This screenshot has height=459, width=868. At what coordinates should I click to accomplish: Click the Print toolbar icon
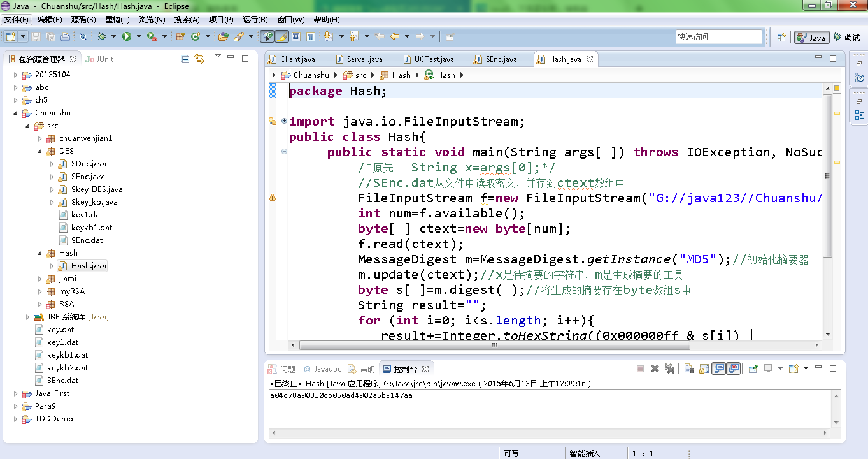[x=65, y=36]
